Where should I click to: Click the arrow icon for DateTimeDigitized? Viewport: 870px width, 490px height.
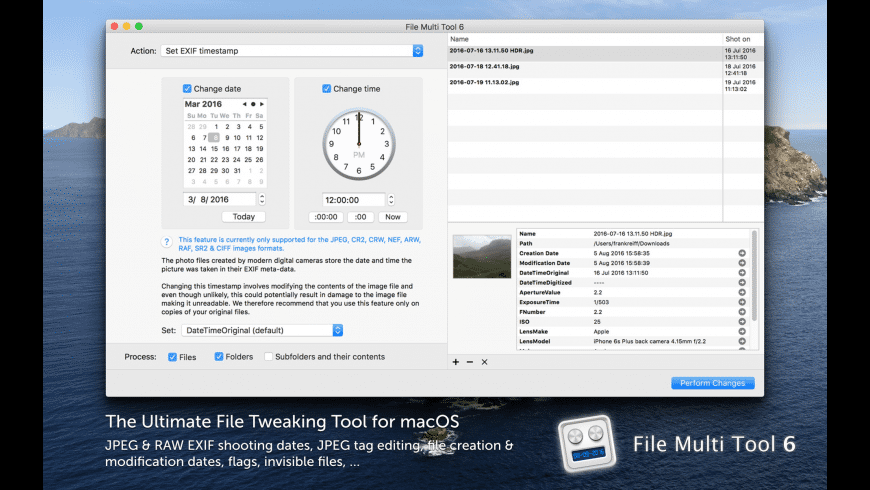point(742,282)
